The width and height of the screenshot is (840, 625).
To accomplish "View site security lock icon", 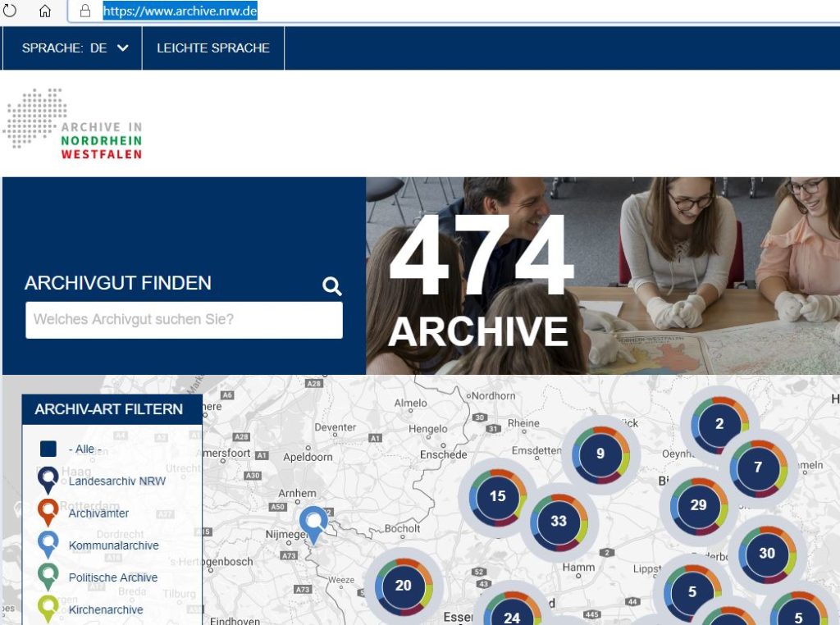I will [x=84, y=11].
